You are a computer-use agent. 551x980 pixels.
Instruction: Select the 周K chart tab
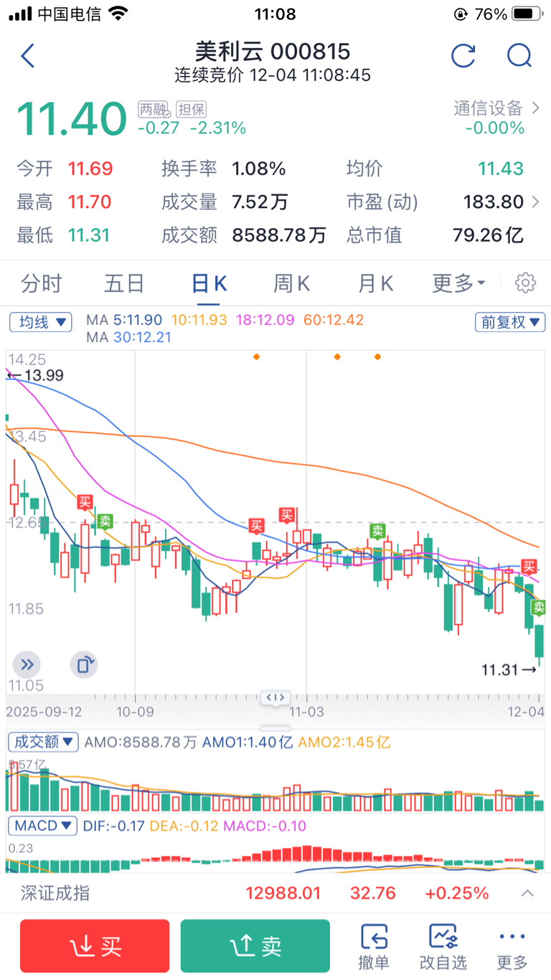291,284
